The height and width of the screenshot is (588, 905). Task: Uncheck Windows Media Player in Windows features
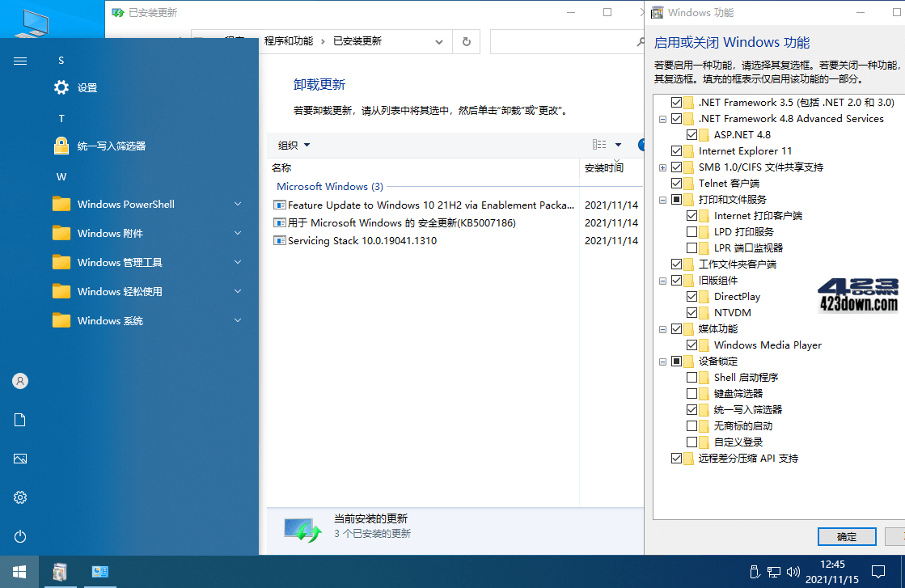point(692,345)
